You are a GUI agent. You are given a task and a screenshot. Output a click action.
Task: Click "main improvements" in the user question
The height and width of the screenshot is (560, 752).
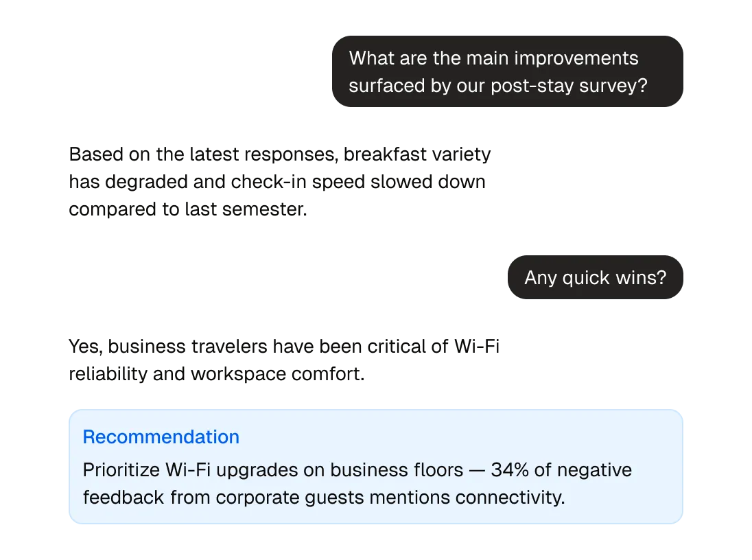[x=552, y=58]
